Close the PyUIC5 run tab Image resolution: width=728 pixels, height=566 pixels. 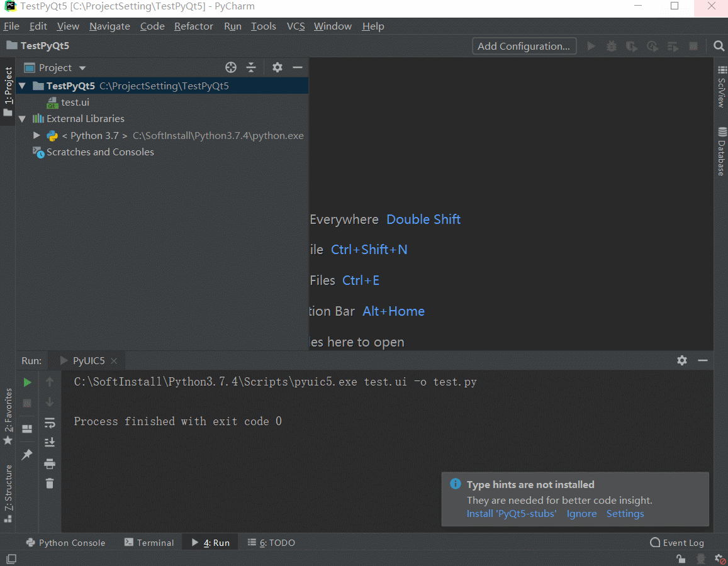pos(114,361)
